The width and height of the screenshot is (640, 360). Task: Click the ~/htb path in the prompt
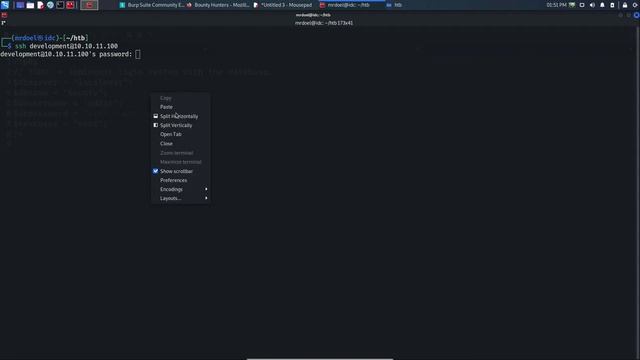(x=75, y=38)
